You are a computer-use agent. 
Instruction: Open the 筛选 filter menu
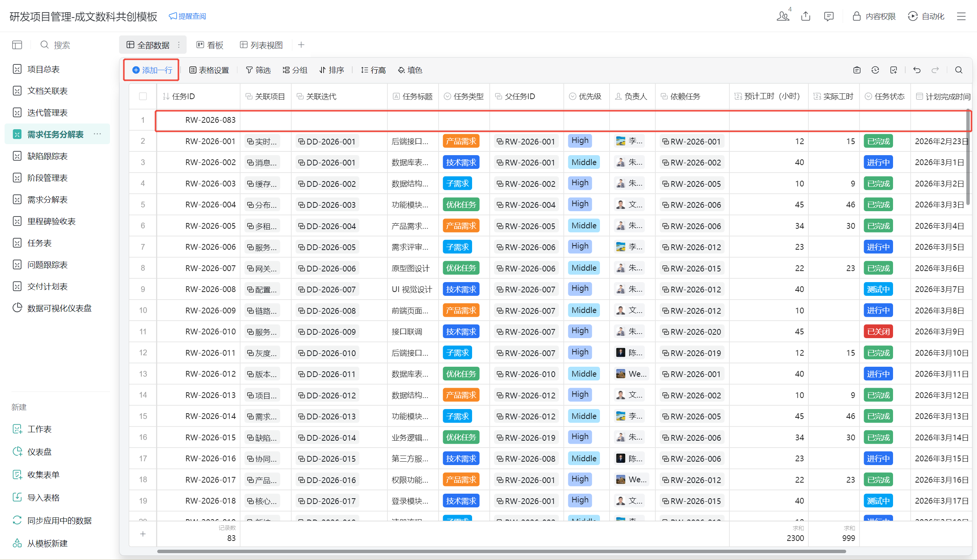pos(258,70)
